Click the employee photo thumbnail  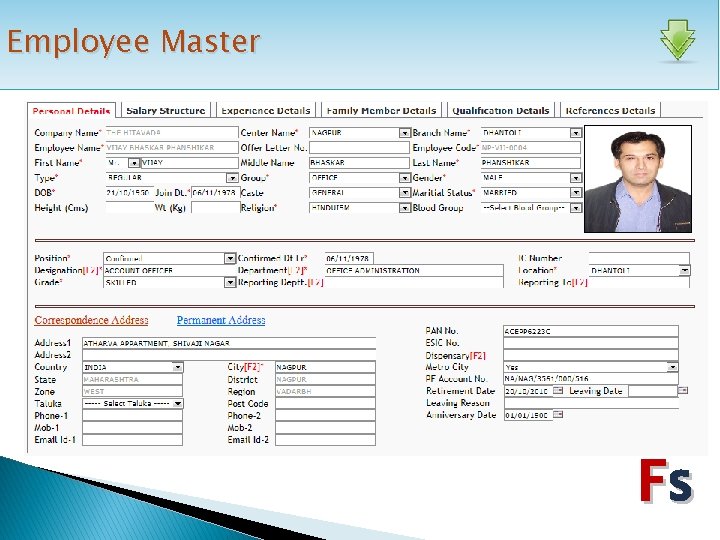click(x=638, y=179)
